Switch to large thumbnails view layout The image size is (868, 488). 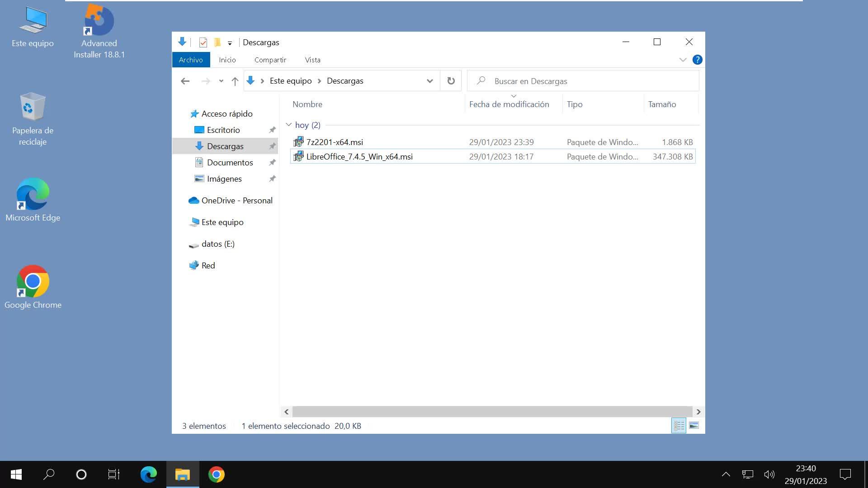click(x=694, y=426)
